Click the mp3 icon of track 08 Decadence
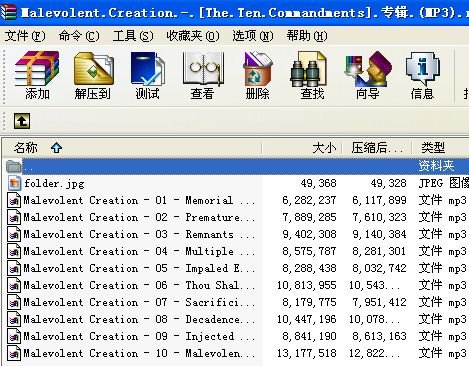Viewport: 469px width, 366px height. (x=14, y=319)
